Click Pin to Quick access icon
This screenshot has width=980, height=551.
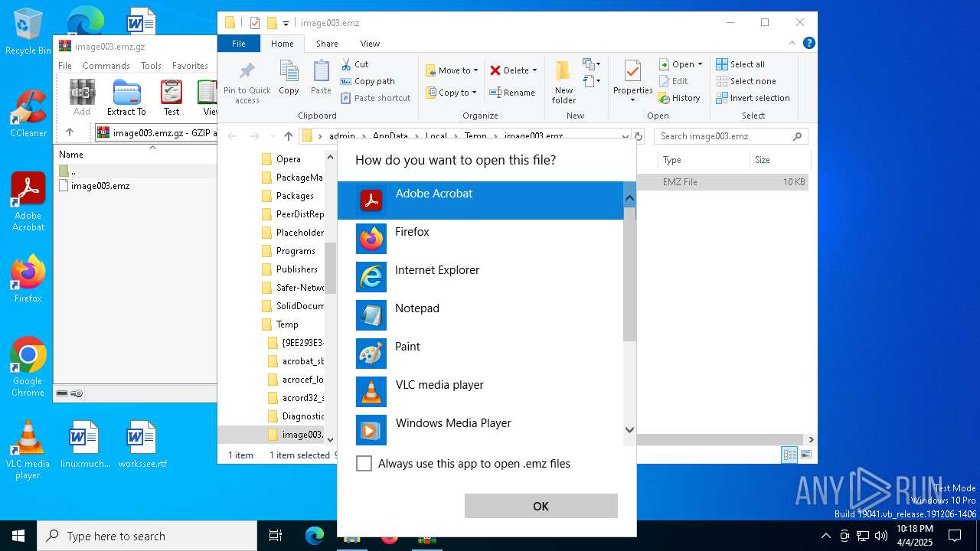[247, 83]
